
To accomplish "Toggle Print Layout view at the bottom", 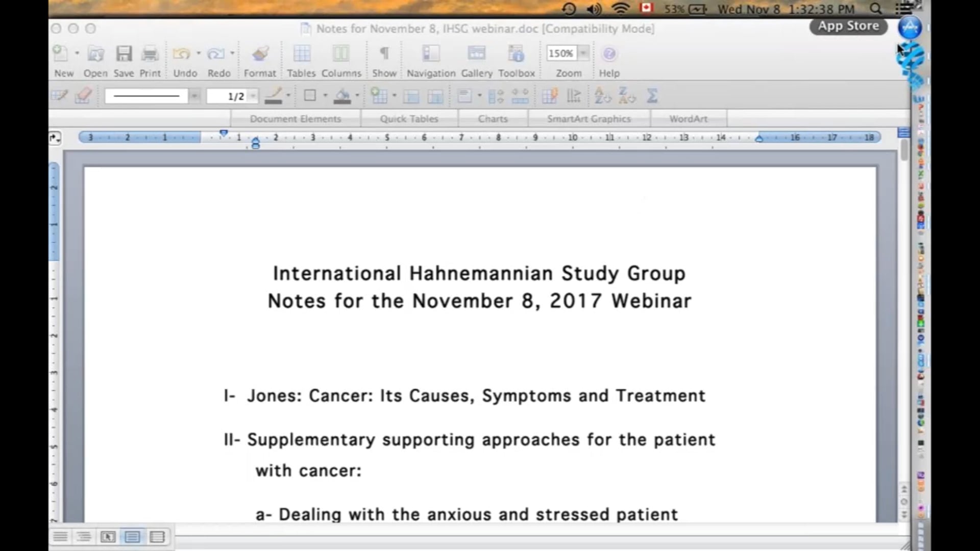I will point(132,537).
